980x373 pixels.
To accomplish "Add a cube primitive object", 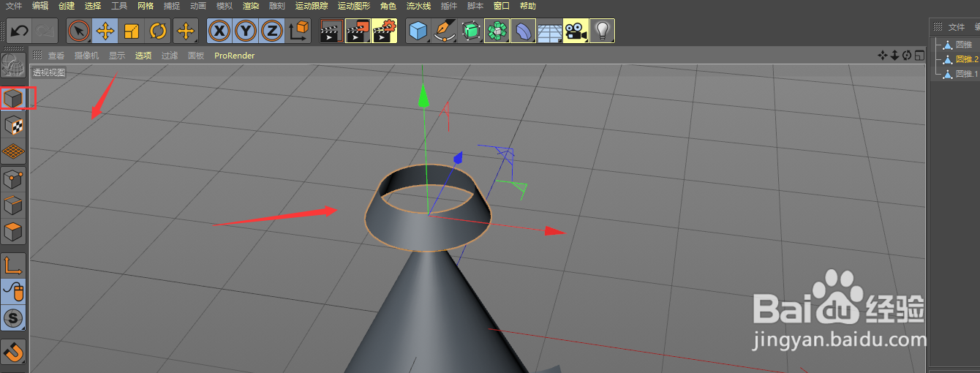I will point(418,31).
